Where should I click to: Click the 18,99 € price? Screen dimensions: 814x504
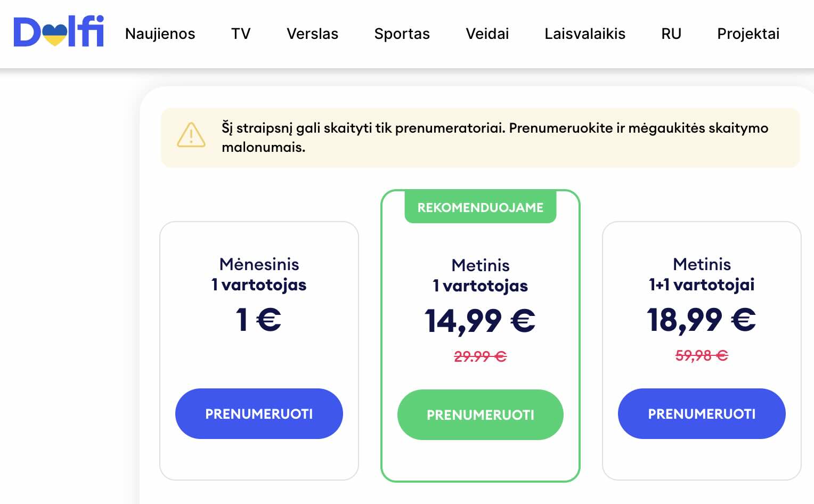[701, 320]
